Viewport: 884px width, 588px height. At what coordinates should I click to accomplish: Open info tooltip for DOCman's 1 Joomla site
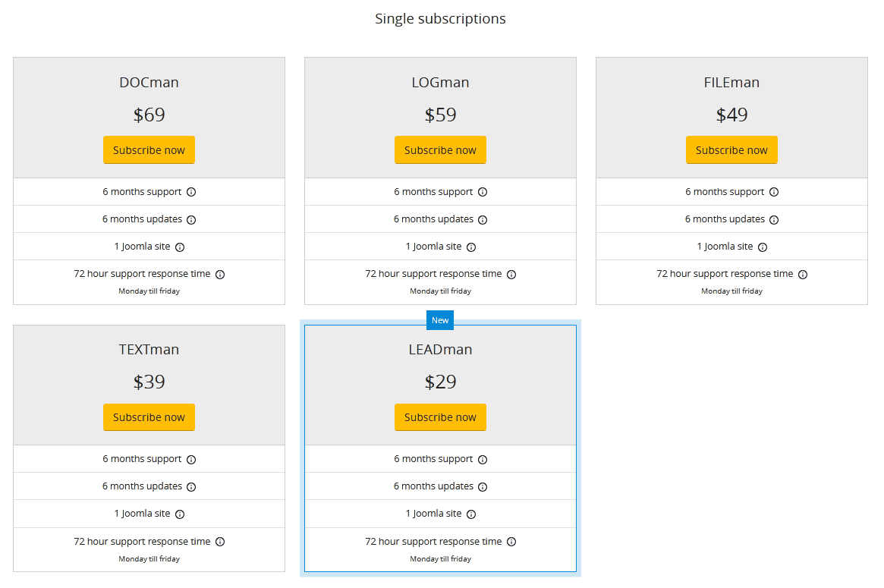pos(180,247)
